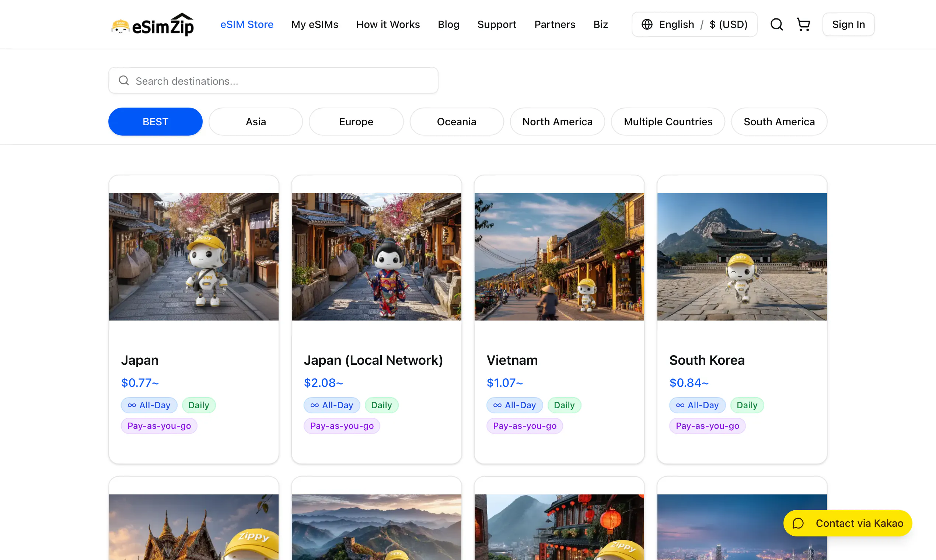Select the North America category tab
936x560 pixels.
tap(558, 122)
